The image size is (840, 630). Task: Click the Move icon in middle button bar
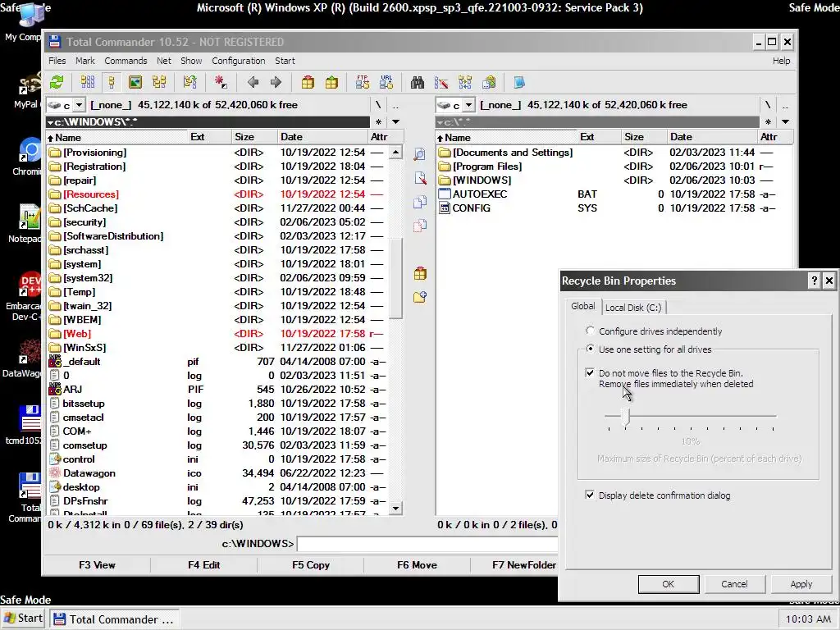pyautogui.click(x=420, y=226)
